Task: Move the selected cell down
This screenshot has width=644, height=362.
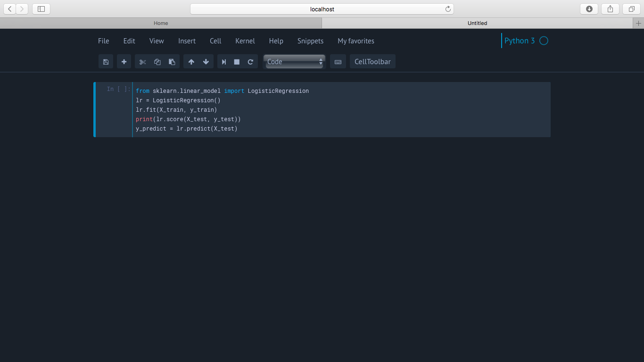Action: pyautogui.click(x=206, y=62)
